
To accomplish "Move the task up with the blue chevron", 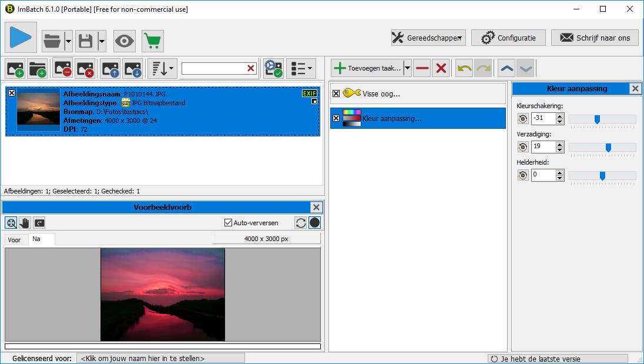I will 507,68.
